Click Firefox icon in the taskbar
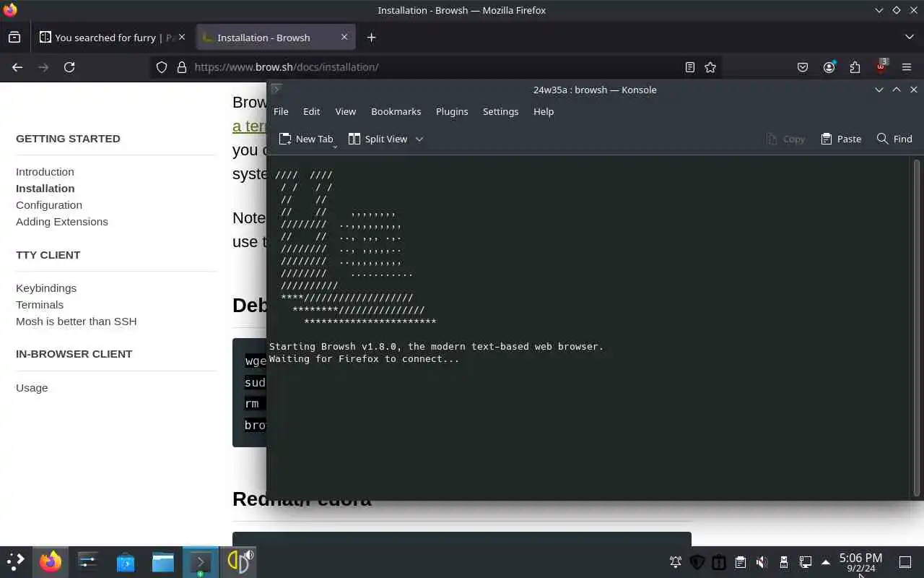Screen dimensions: 924x578 coord(51,561)
